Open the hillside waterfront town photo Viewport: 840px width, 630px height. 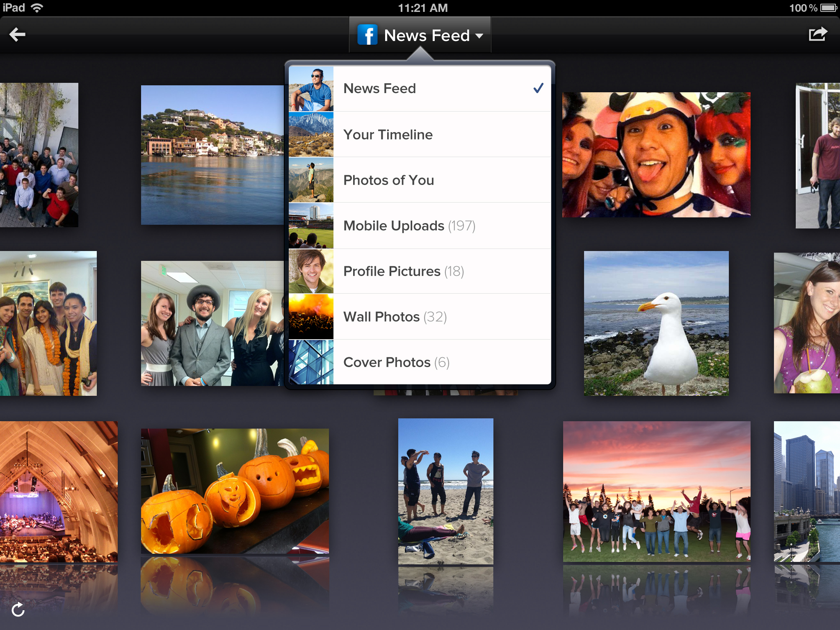(x=212, y=155)
